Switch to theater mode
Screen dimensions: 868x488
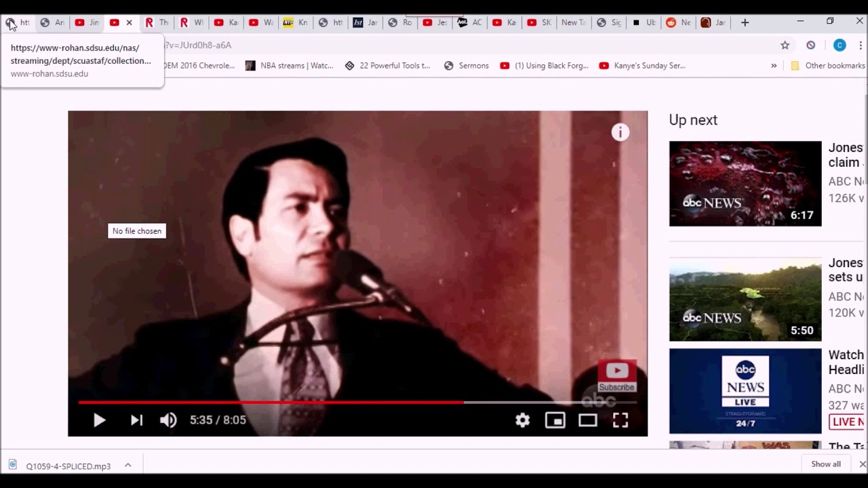click(x=587, y=420)
